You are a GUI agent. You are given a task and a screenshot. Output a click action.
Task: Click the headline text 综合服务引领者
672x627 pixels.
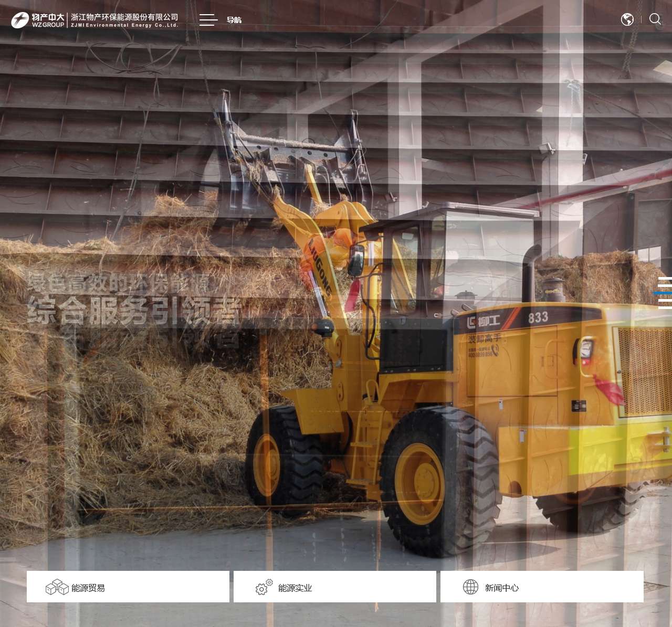pyautogui.click(x=134, y=310)
